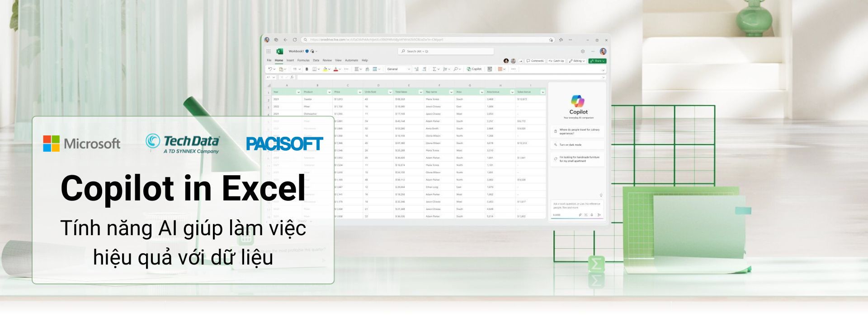This screenshot has height=316, width=868.
Task: Open the Comments button
Action: (x=535, y=61)
